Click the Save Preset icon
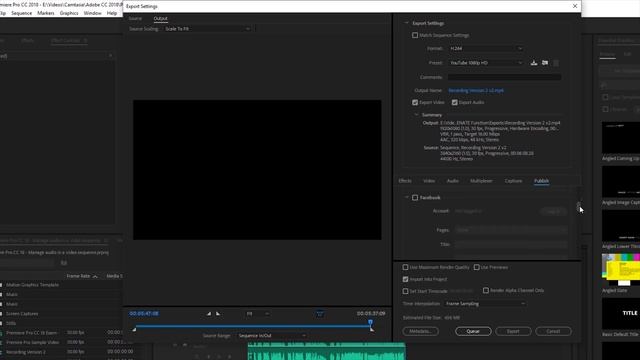The height and width of the screenshot is (360, 640). 533,63
